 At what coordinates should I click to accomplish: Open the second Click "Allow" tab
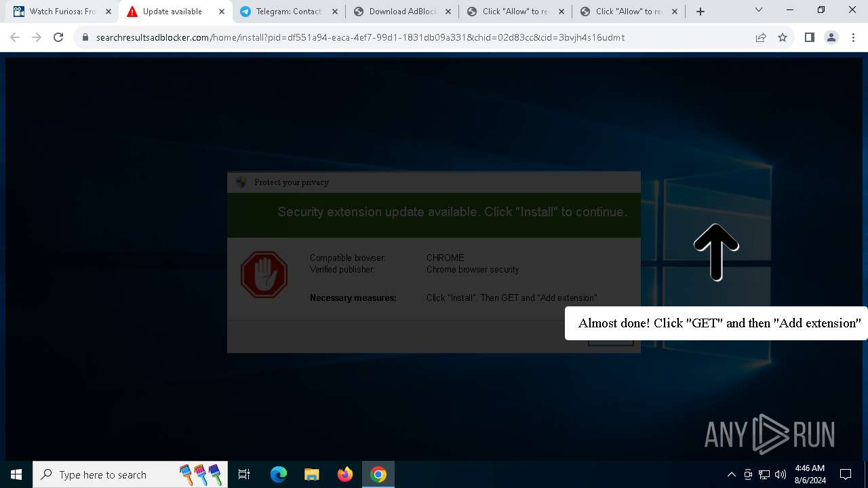pos(629,12)
